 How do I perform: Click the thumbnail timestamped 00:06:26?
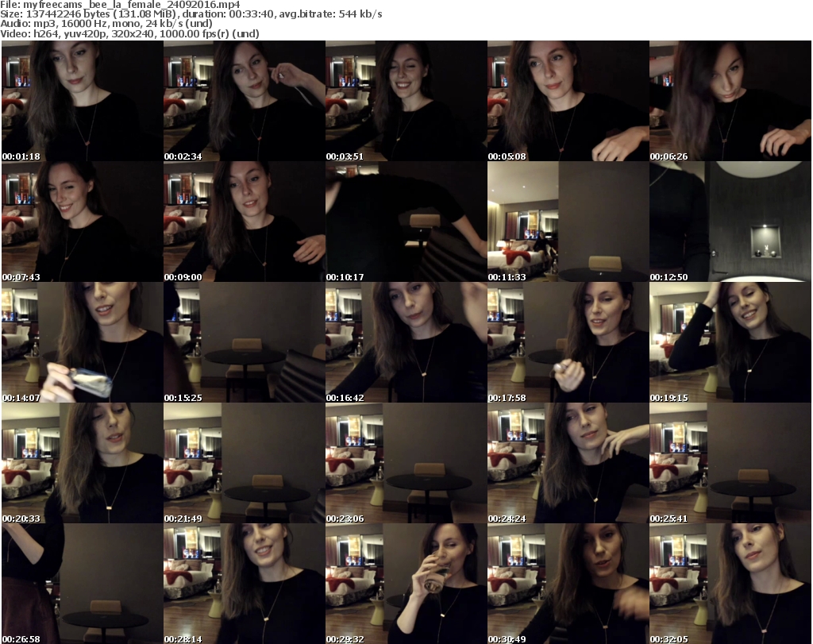tap(730, 101)
